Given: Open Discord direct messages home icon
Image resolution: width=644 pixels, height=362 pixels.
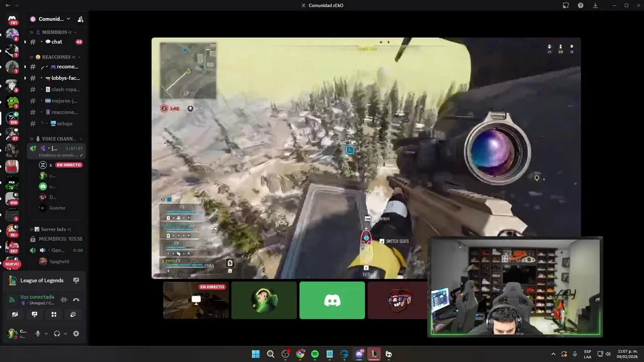Looking at the screenshot, I should tap(12, 19).
